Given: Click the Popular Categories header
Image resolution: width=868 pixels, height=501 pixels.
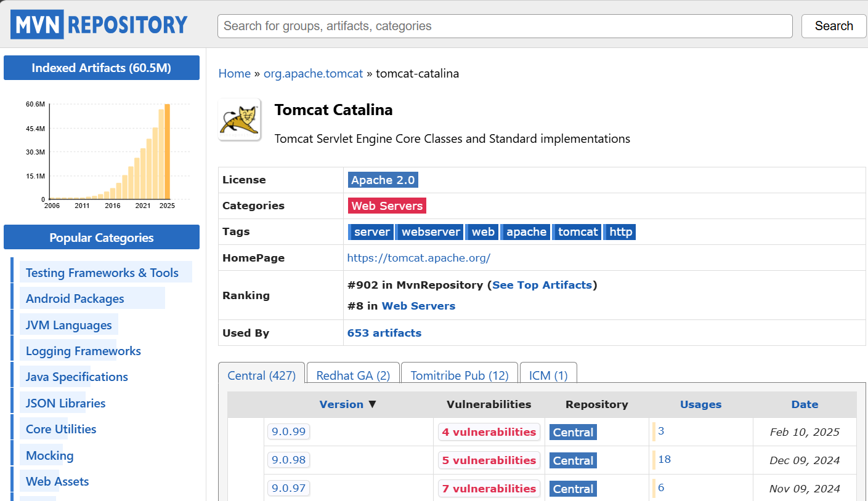Looking at the screenshot, I should pyautogui.click(x=102, y=238).
